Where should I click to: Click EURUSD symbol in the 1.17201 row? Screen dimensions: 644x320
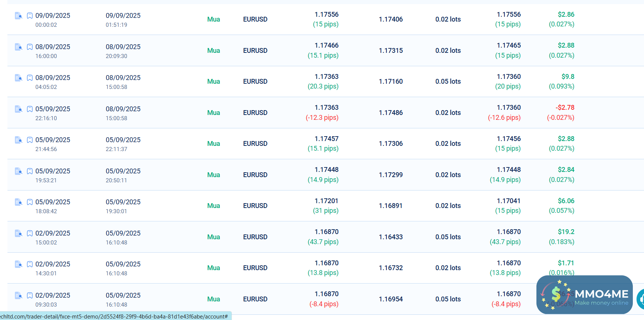255,206
